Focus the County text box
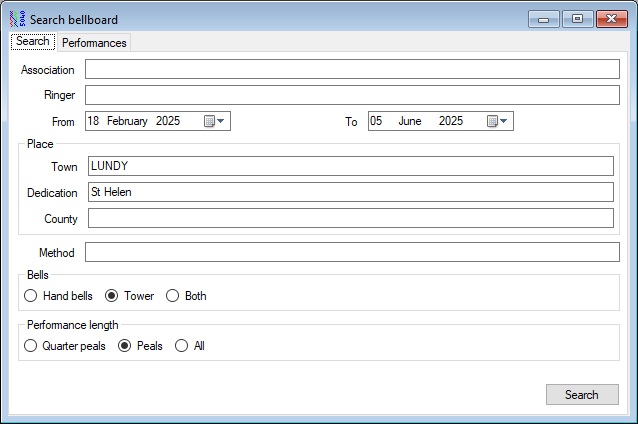This screenshot has width=638, height=424. (350, 218)
